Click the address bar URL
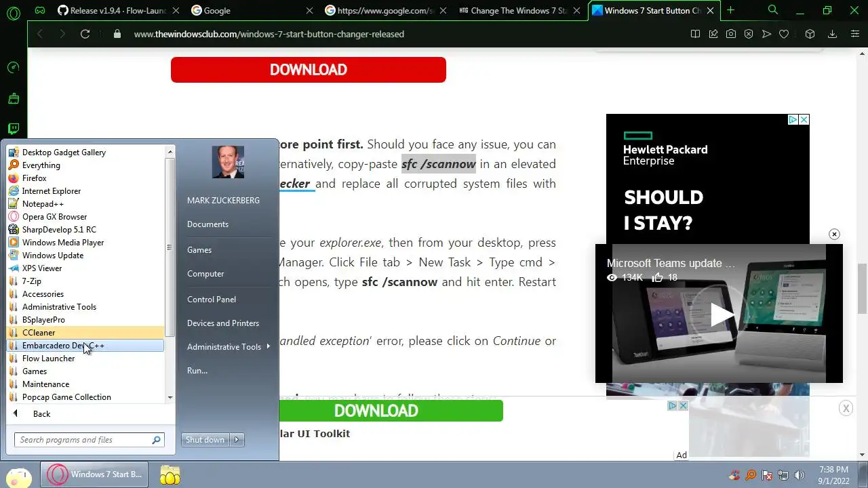 point(269,34)
